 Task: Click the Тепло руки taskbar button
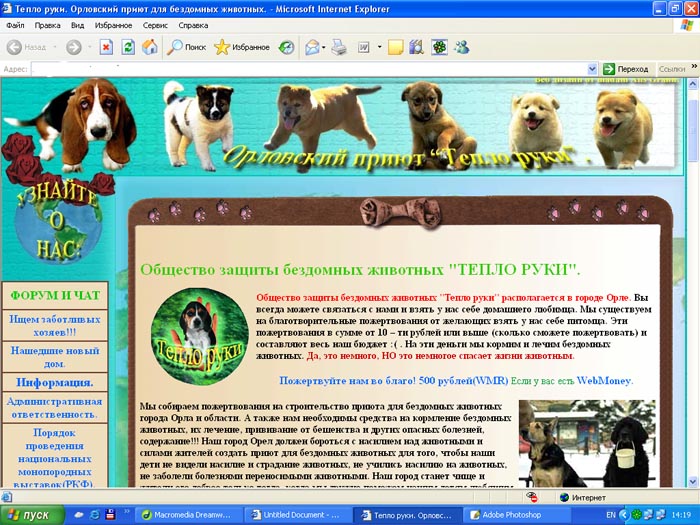click(x=407, y=515)
